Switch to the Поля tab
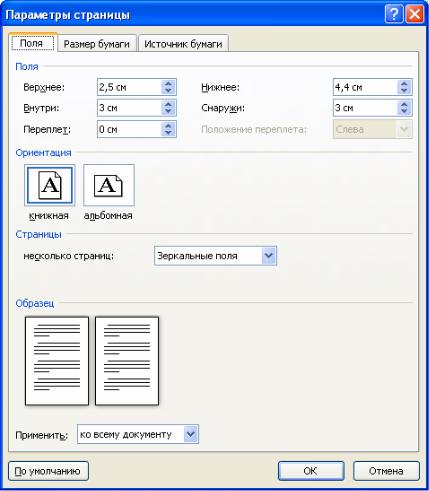 point(32,43)
